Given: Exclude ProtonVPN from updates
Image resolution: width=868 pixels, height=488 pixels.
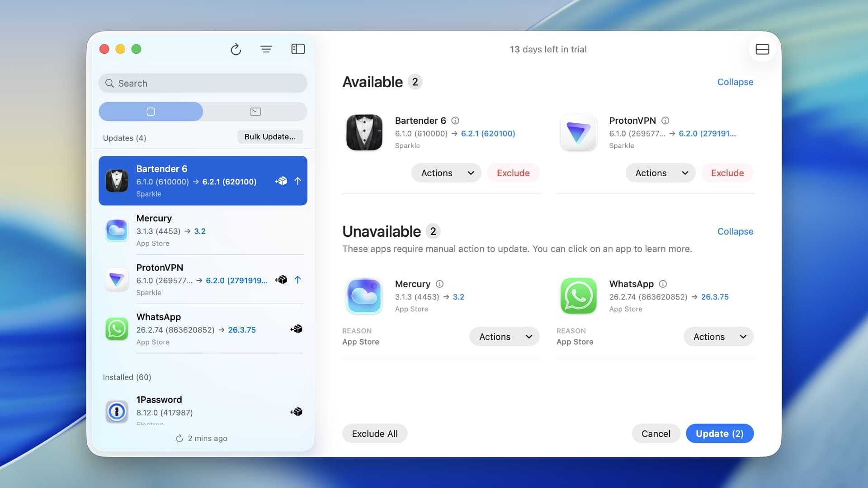Looking at the screenshot, I should click(x=727, y=173).
